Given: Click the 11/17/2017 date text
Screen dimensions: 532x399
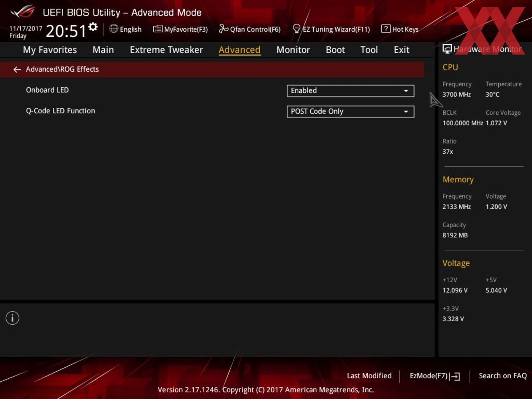Looking at the screenshot, I should 26,28.
